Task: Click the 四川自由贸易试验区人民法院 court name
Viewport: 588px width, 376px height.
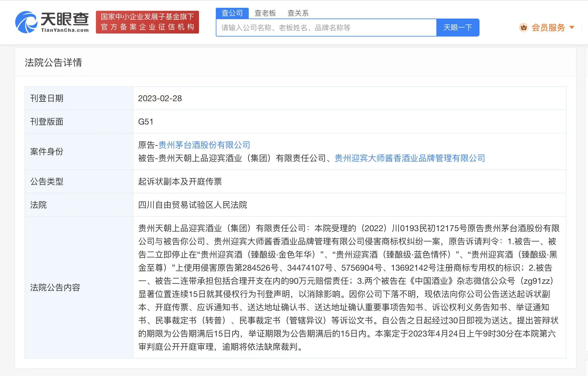Action: point(192,205)
